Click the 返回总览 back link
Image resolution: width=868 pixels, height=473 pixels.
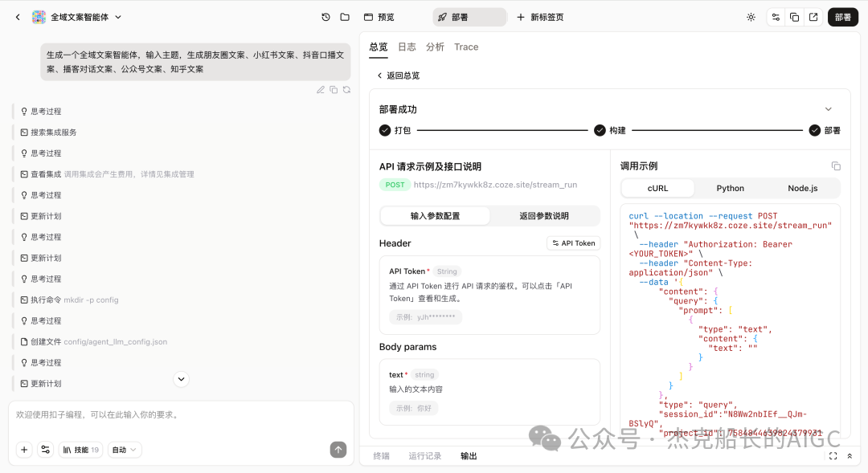pos(398,75)
